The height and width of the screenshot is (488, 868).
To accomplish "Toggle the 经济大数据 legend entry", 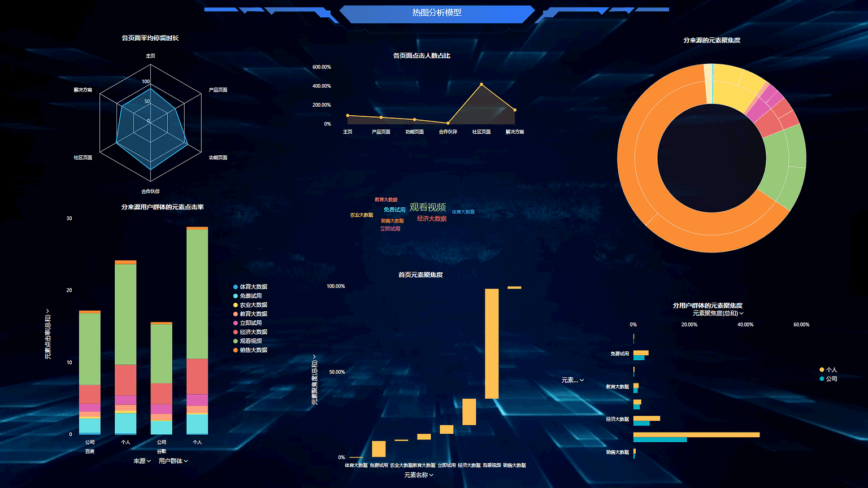I will pos(250,332).
